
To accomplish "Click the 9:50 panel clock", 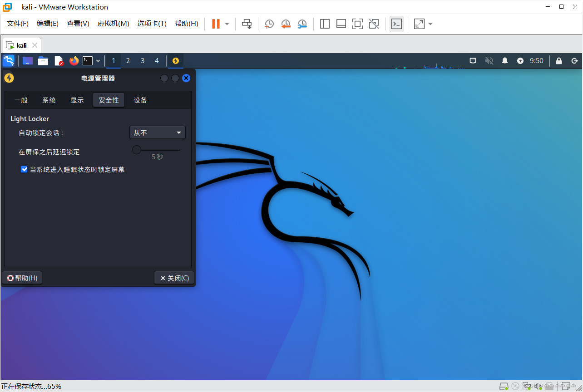I will 537,60.
